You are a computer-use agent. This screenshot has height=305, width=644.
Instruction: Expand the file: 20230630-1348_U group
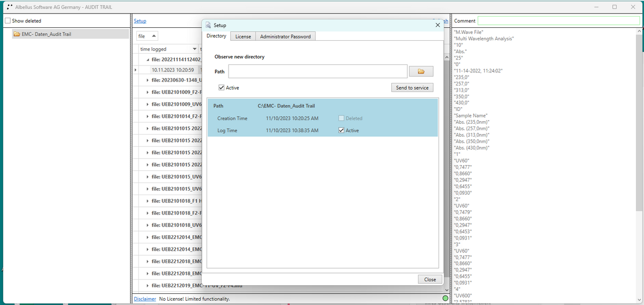pos(148,80)
